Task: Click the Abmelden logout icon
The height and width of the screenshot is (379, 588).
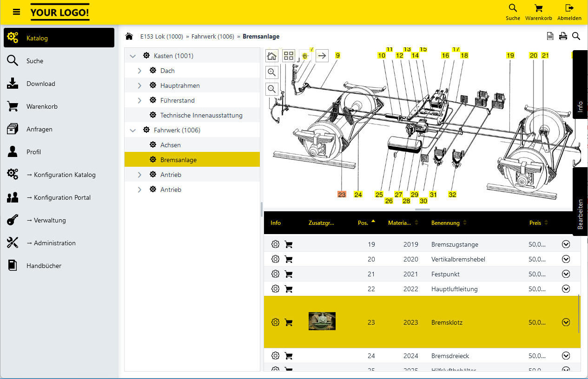Action: (x=569, y=8)
